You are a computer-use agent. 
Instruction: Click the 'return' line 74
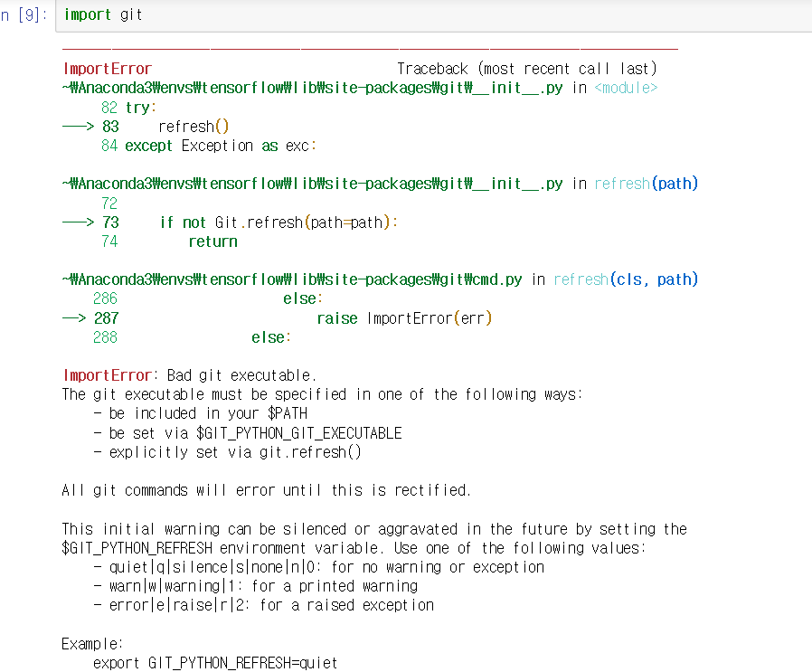(169, 242)
